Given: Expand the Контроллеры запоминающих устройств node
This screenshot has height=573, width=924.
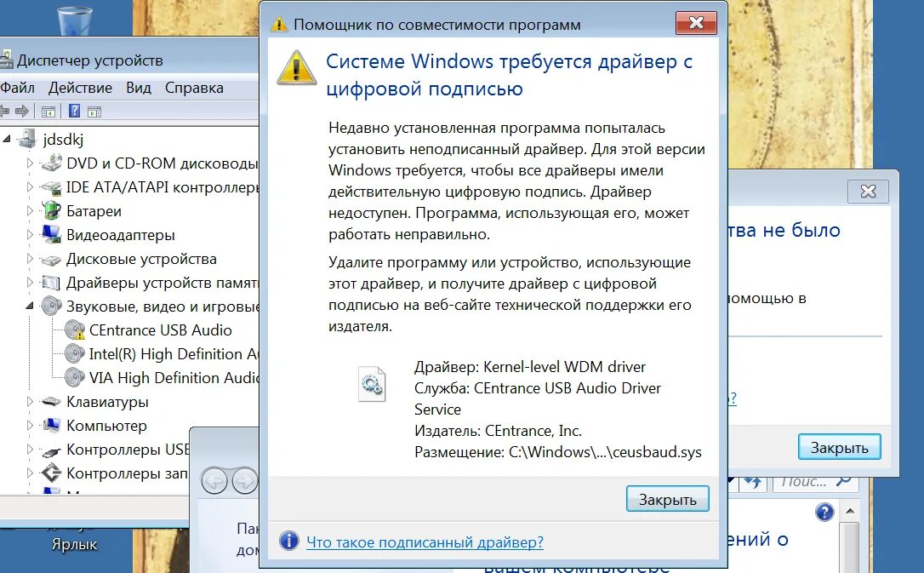Looking at the screenshot, I should (x=30, y=473).
